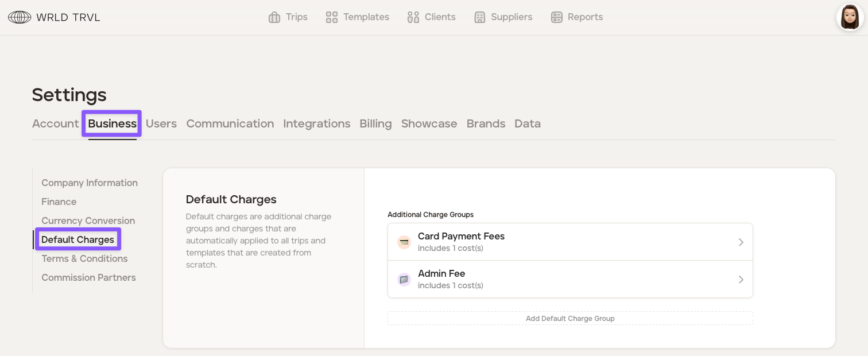Open the Integrations settings tab

pos(316,123)
